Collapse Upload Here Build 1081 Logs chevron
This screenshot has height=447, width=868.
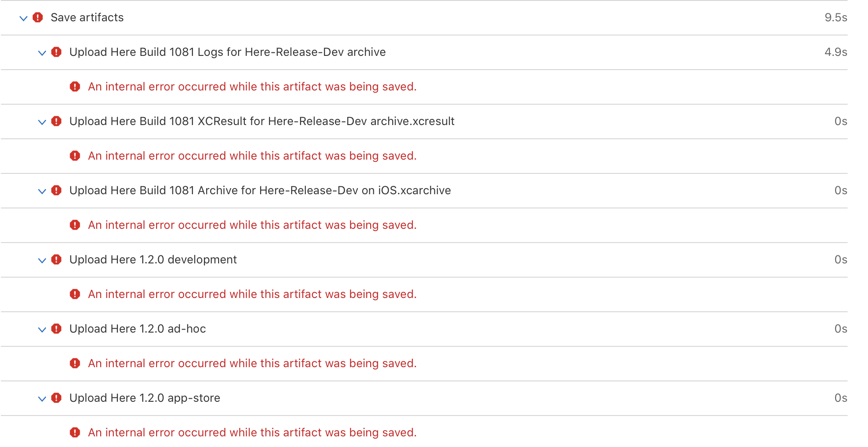[x=42, y=53]
